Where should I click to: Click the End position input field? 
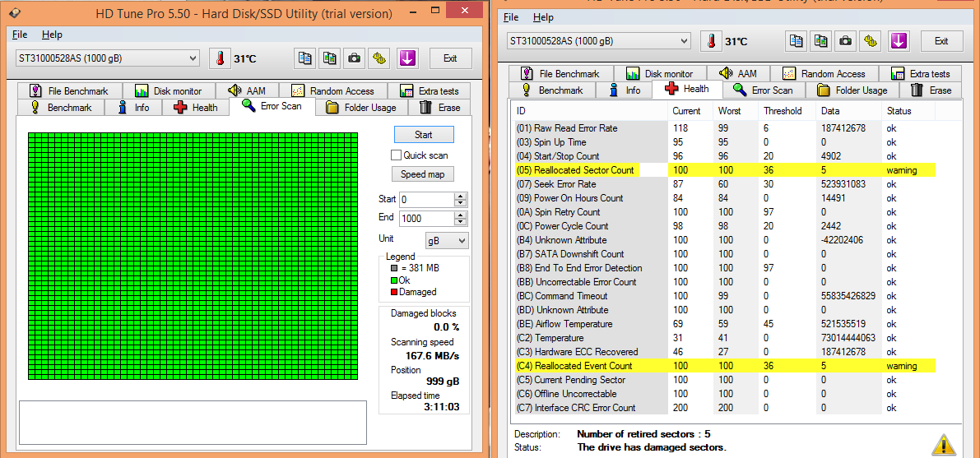coord(426,219)
